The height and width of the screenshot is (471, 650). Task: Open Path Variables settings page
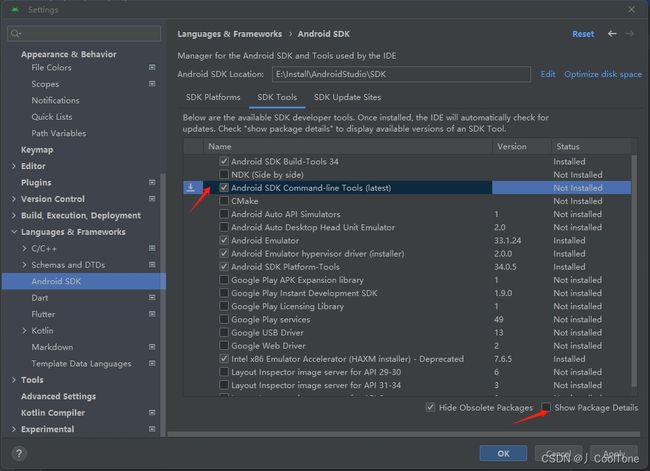click(58, 133)
